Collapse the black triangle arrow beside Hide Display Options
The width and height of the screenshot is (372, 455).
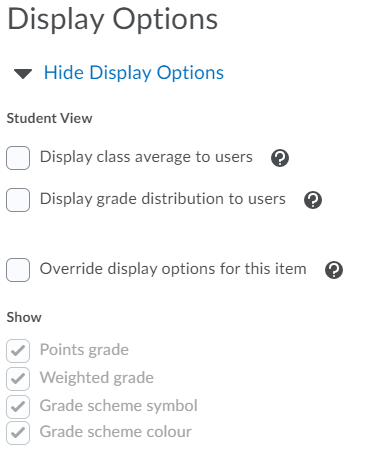click(x=23, y=74)
